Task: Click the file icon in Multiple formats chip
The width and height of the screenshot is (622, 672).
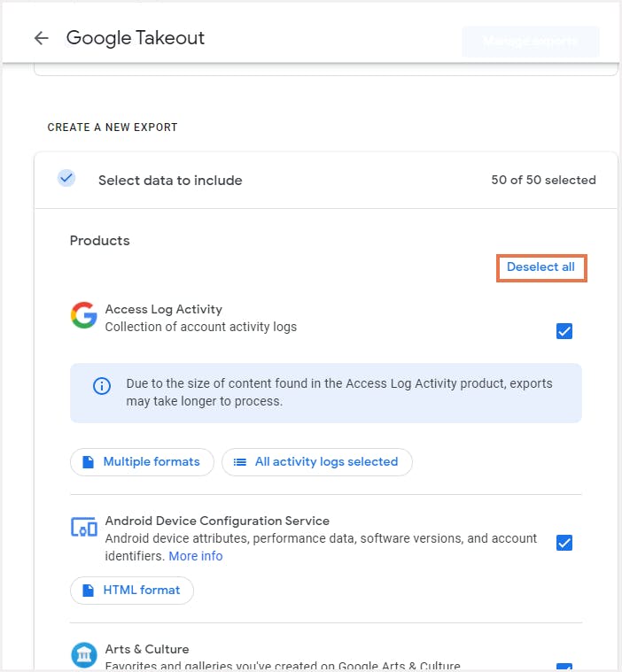Action: click(88, 462)
